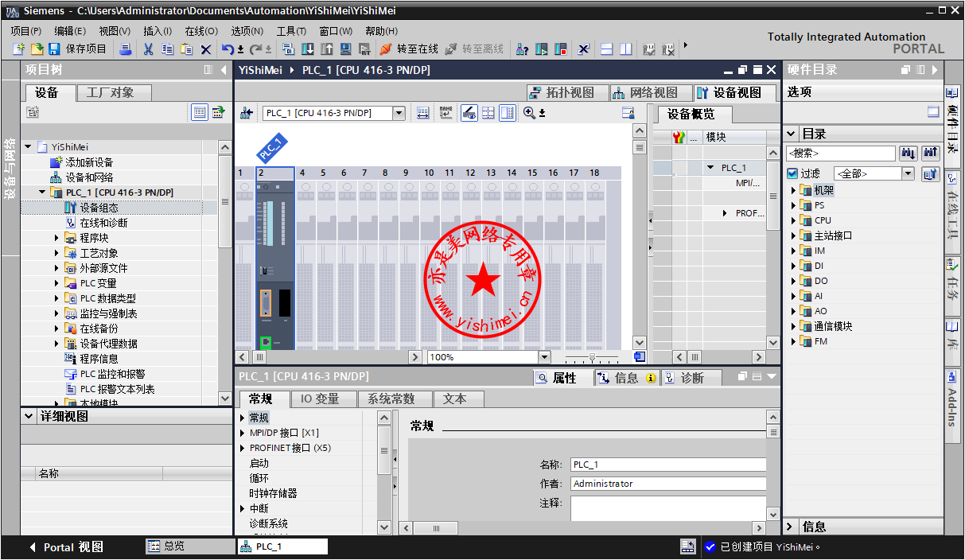Click the Accessible devices icon
The width and height of the screenshot is (965, 560).
(x=523, y=49)
